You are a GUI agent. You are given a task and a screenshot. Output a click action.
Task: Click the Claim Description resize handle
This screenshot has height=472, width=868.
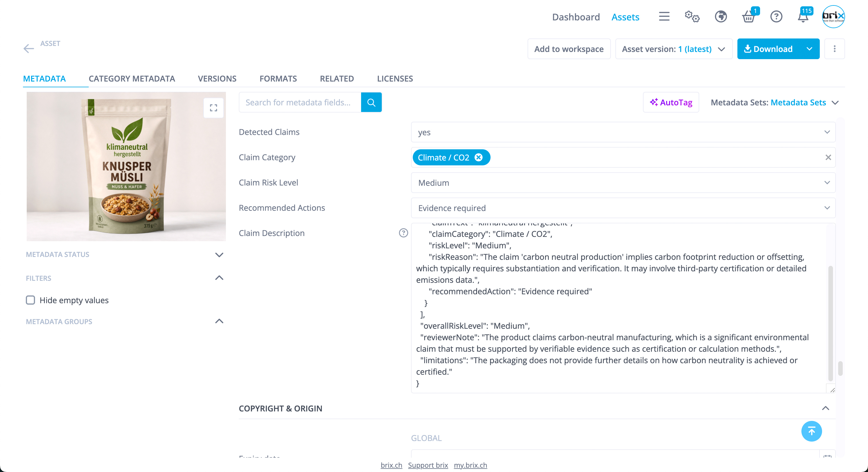(x=832, y=390)
